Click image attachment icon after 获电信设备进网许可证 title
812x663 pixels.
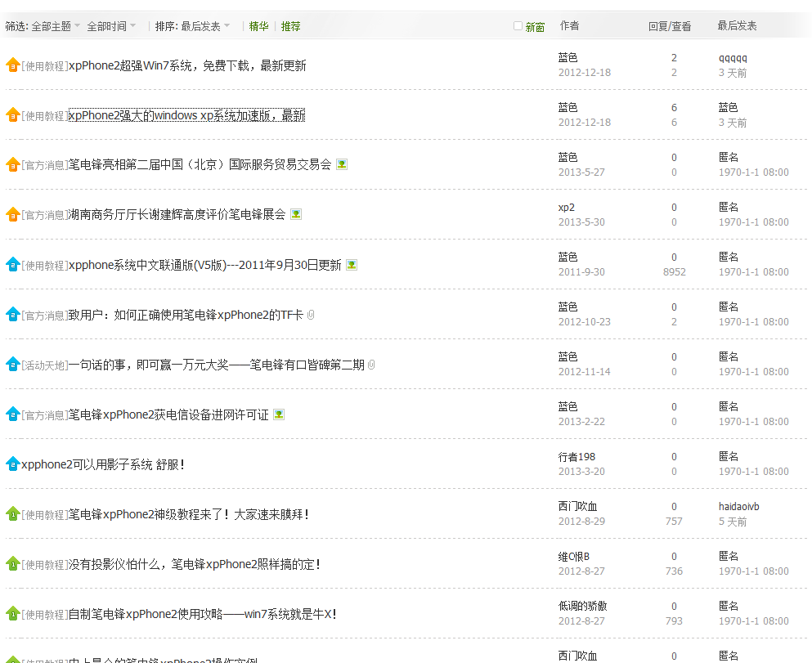tap(279, 414)
